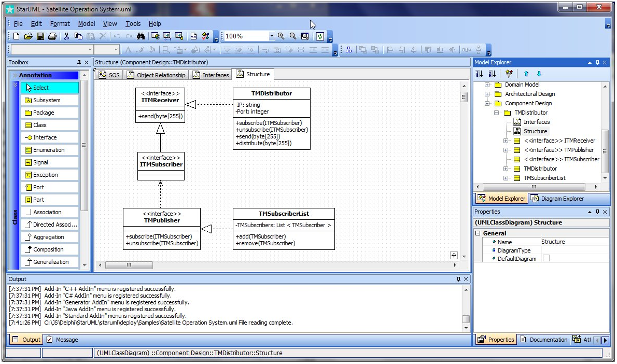
Task: Pin the Toolbox panel with the pushpin
Action: [x=79, y=62]
